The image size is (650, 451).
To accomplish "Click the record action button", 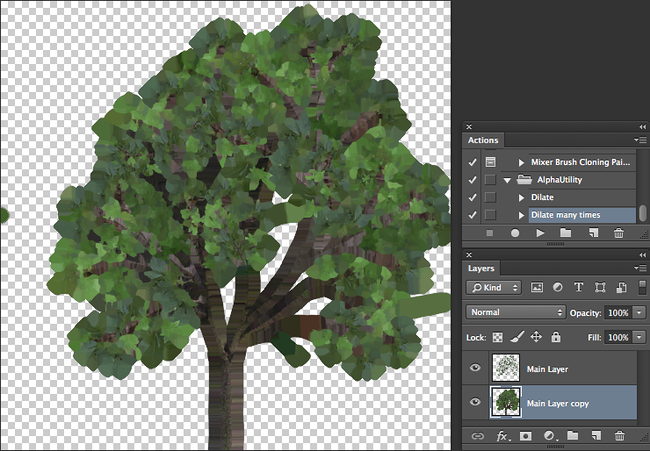I will point(516,233).
